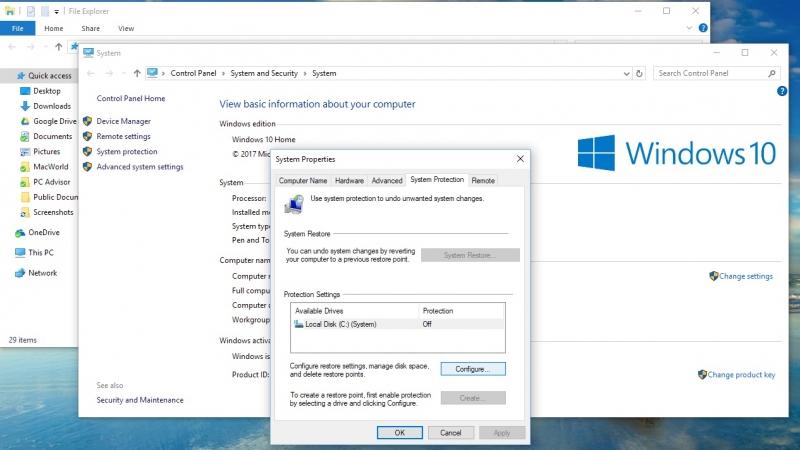
Task: Open quick access toolbar dropdown arrow
Action: pyautogui.click(x=56, y=11)
